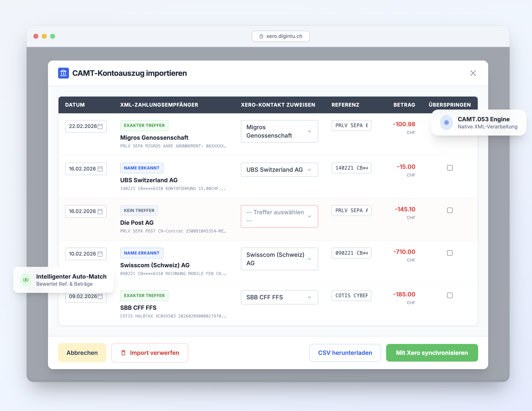The height and width of the screenshot is (411, 532).
Task: Click the XERO-KONTAKT ZUWEISEN column header
Action: [278, 105]
